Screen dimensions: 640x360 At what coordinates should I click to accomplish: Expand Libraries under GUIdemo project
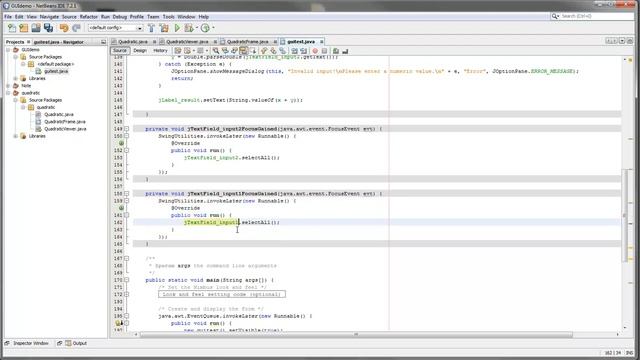tap(16, 78)
